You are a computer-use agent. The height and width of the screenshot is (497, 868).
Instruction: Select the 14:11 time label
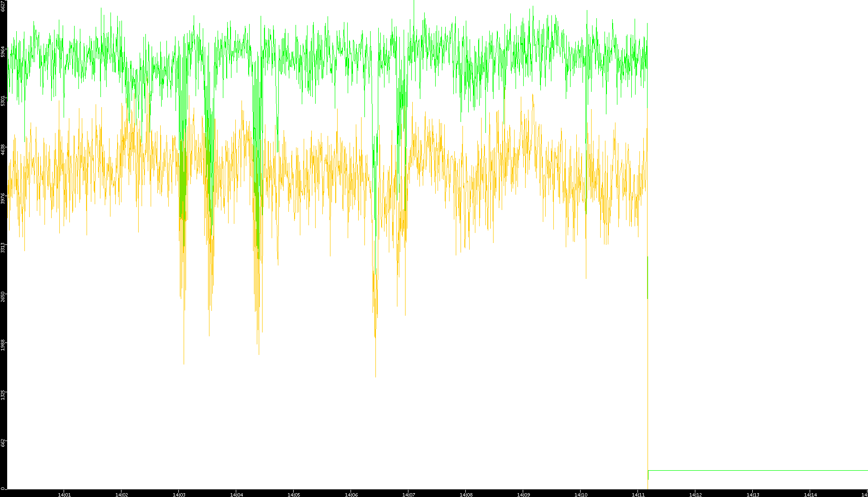click(638, 495)
